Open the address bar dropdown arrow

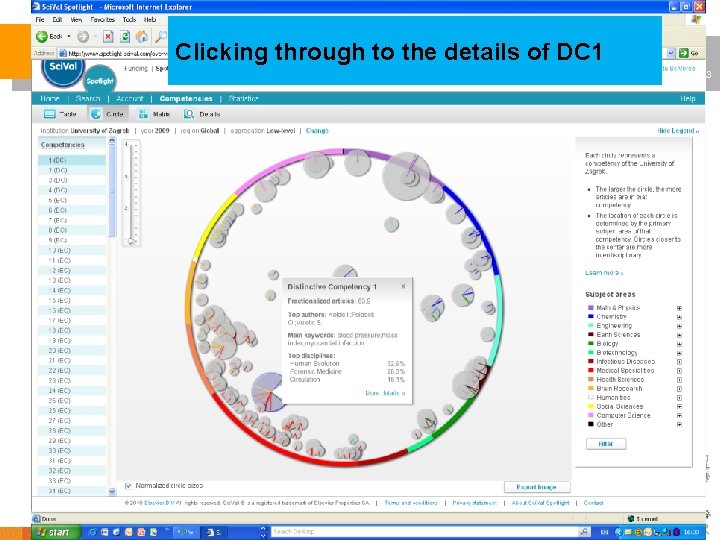671,53
